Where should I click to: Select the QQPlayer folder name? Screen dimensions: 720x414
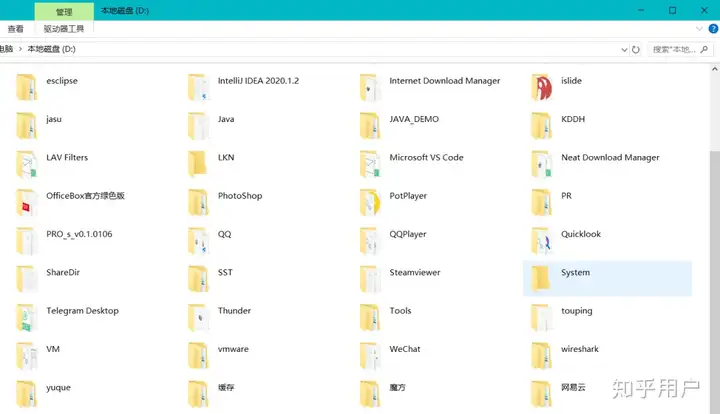point(408,234)
